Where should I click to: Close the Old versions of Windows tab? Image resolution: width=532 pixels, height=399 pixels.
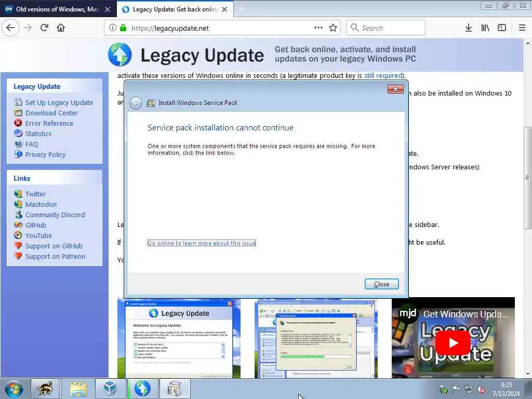108,9
